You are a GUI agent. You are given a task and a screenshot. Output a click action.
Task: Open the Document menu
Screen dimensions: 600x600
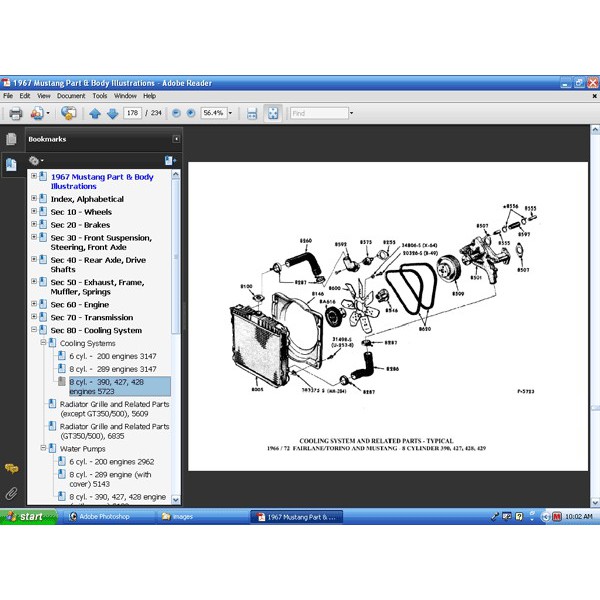(71, 96)
